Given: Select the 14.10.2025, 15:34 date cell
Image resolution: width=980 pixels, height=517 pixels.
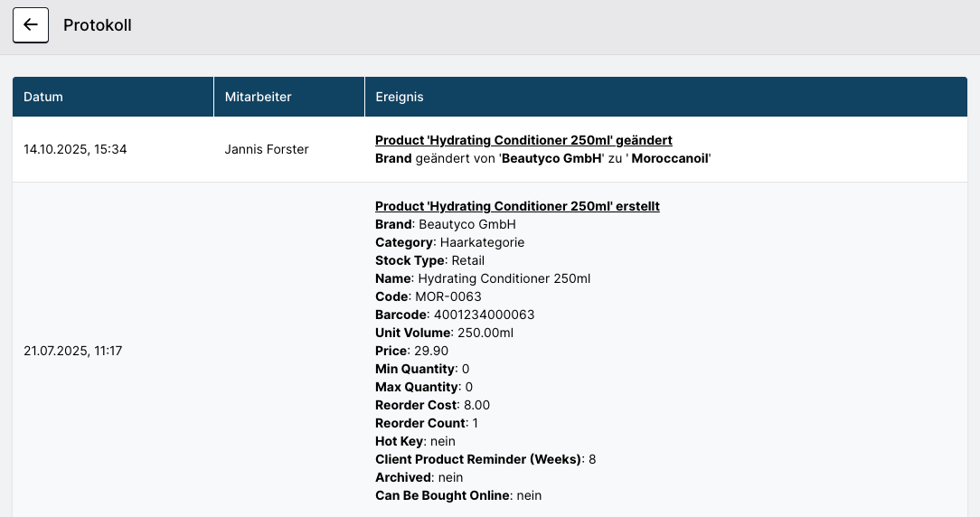Looking at the screenshot, I should coord(75,149).
